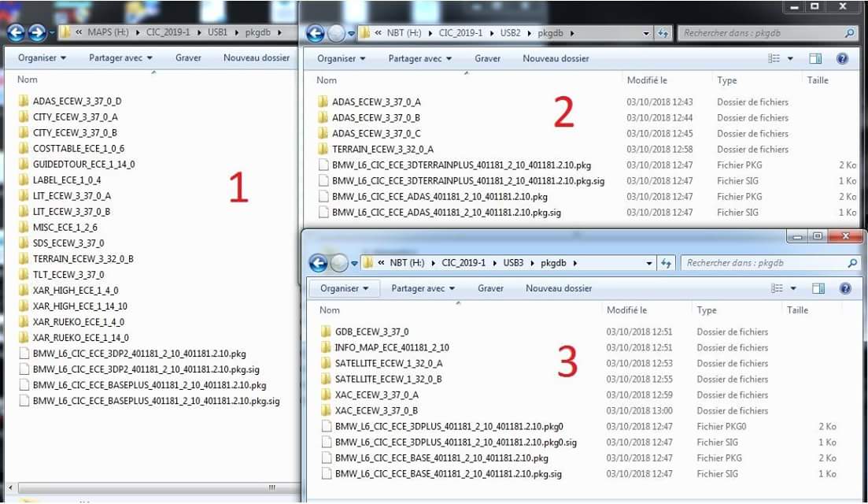The height and width of the screenshot is (504, 868).
Task: Open the ADAS_ECEW_3_37_0_D folder icon
Action: point(24,102)
